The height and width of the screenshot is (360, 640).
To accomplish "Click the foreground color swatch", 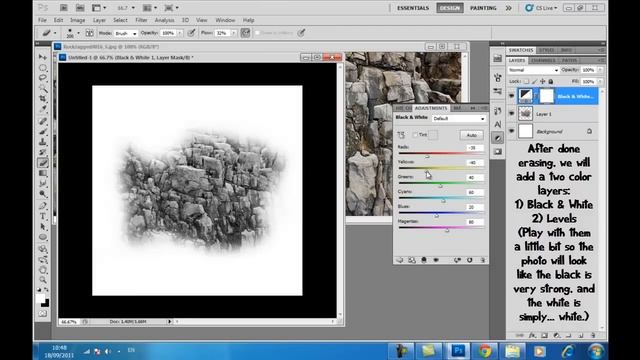I will click(40, 299).
